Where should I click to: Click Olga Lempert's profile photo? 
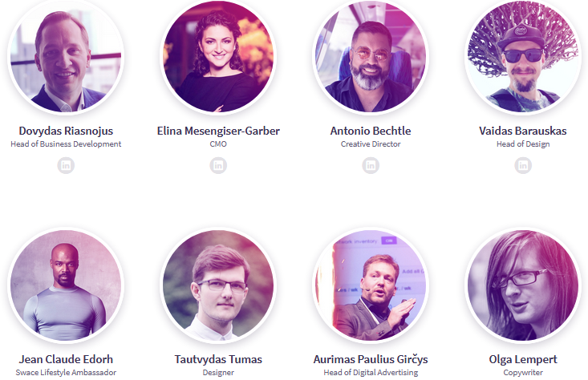(x=523, y=285)
